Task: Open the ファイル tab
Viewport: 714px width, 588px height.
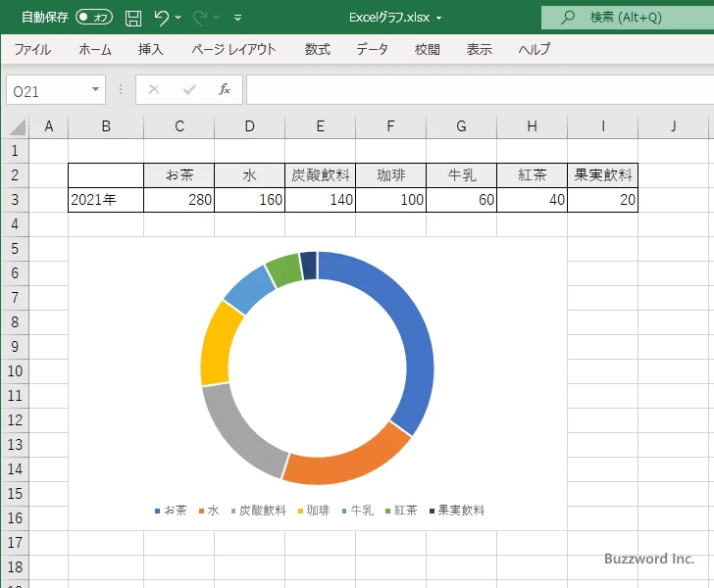Action: [32, 49]
